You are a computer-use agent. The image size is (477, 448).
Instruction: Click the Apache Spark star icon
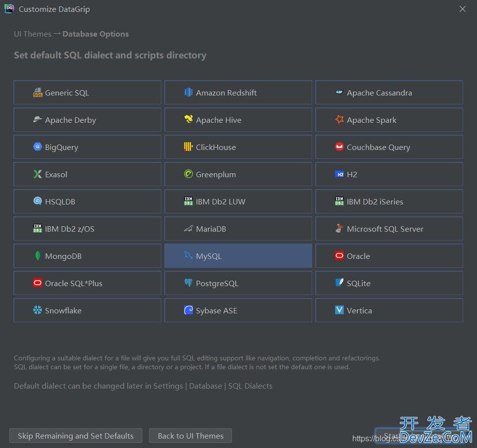(x=339, y=119)
